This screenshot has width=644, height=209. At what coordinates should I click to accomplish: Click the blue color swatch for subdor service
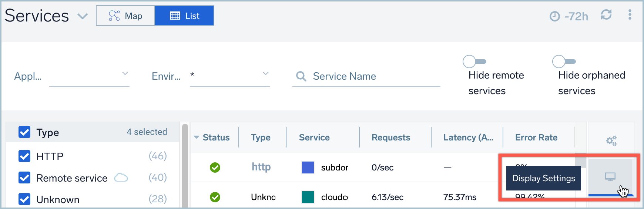(308, 167)
